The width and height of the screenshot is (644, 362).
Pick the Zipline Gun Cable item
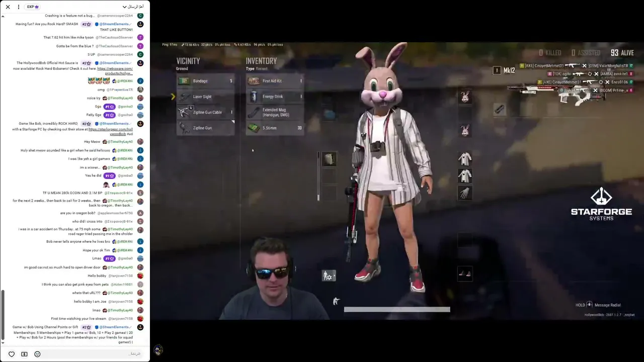(x=205, y=112)
